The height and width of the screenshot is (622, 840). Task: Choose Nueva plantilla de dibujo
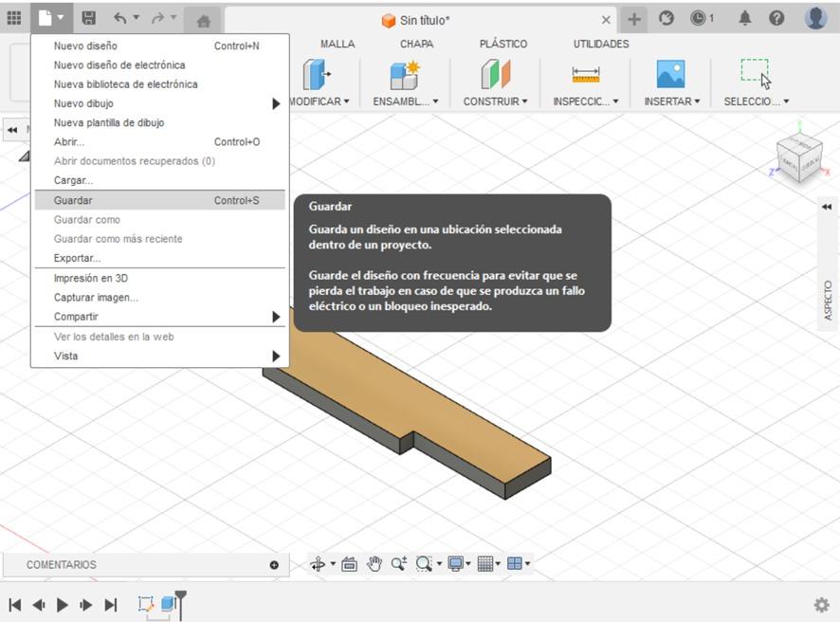click(159, 122)
